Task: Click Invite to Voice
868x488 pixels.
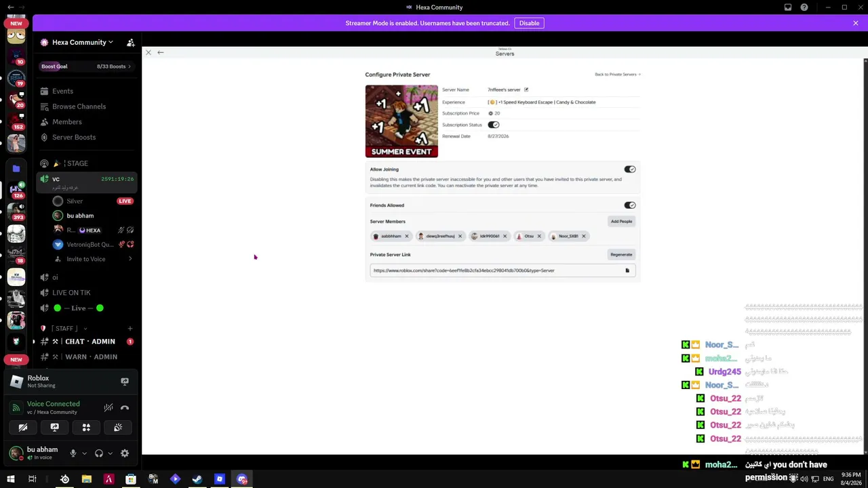Action: 93,259
